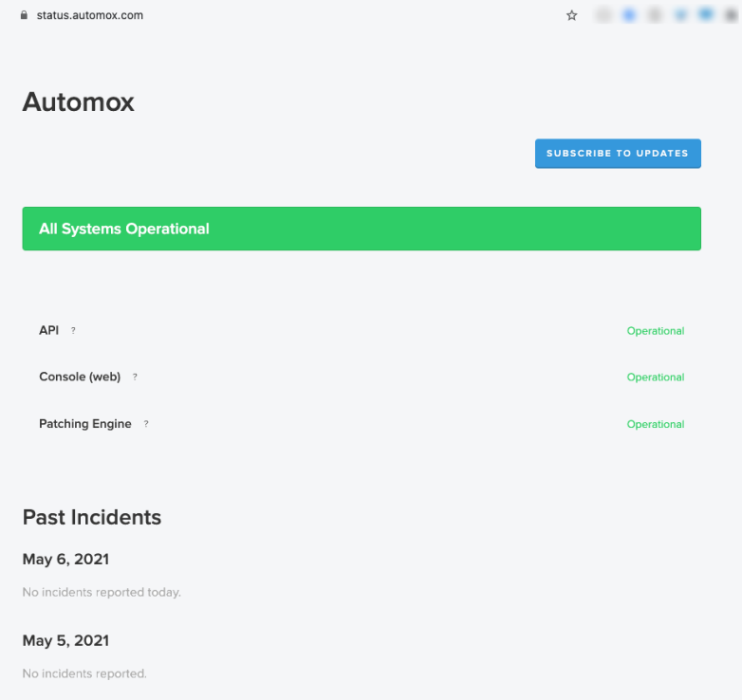This screenshot has height=700, width=742.
Task: Click the Patching Engine component name
Action: 85,423
